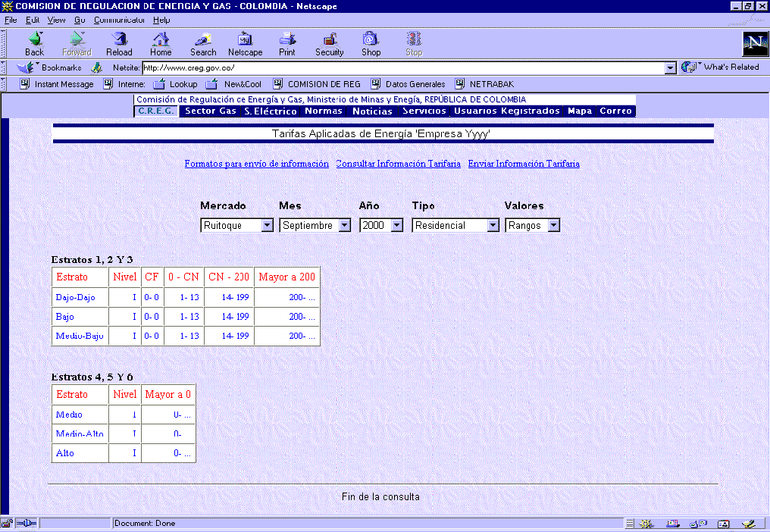Expand the Mes dropdown showing Septiembre

coord(315,225)
